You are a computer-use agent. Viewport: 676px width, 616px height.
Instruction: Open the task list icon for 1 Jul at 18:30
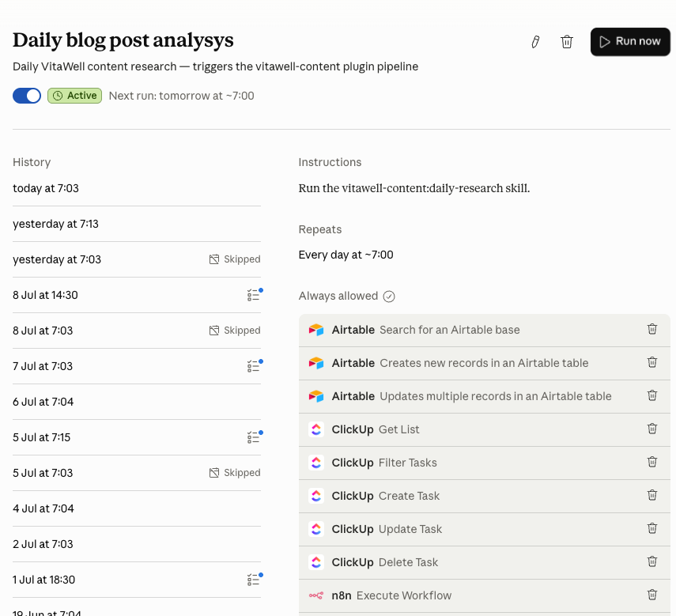point(255,580)
